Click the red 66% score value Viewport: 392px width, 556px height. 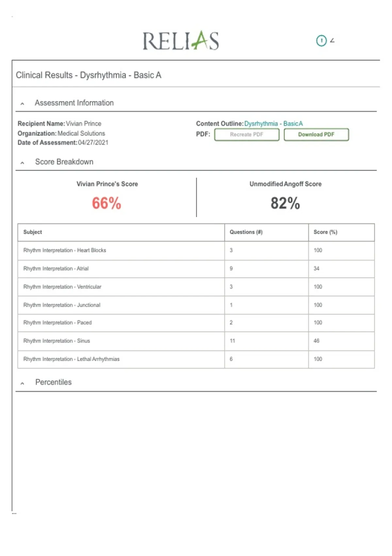click(106, 203)
